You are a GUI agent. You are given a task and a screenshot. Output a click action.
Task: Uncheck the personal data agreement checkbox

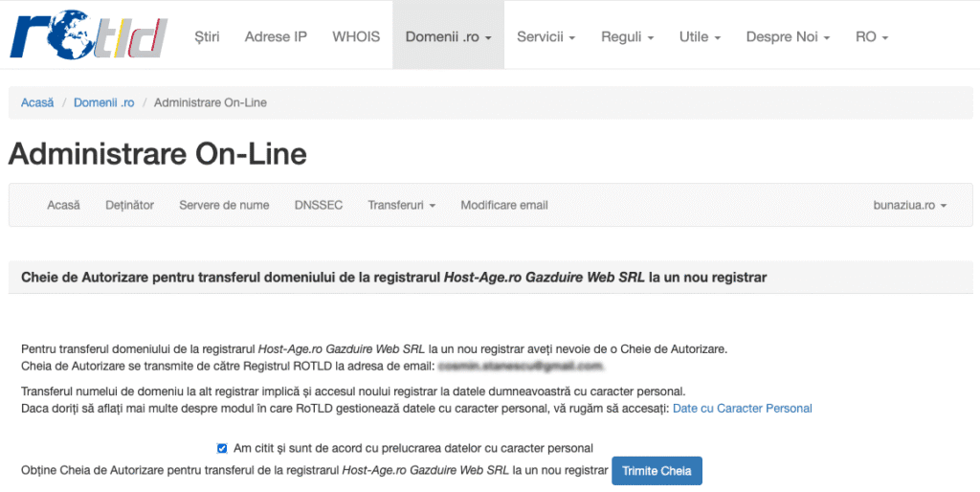coord(222,448)
